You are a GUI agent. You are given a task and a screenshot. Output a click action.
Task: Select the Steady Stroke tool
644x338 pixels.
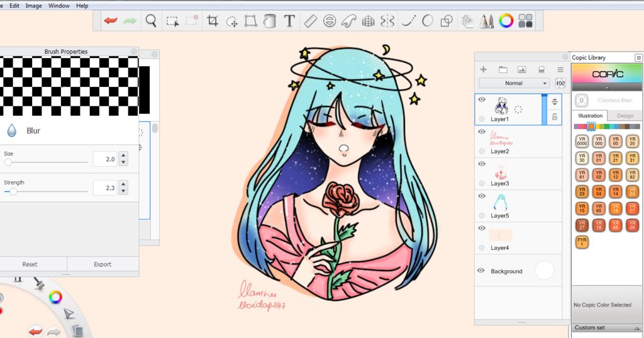click(x=408, y=21)
